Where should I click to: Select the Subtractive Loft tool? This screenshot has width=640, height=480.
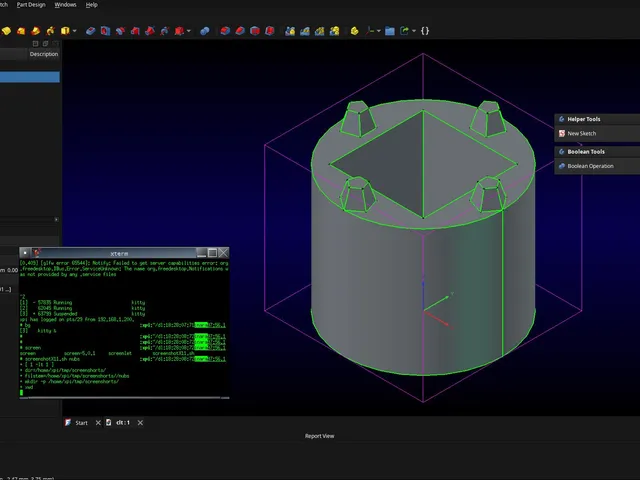tap(135, 31)
